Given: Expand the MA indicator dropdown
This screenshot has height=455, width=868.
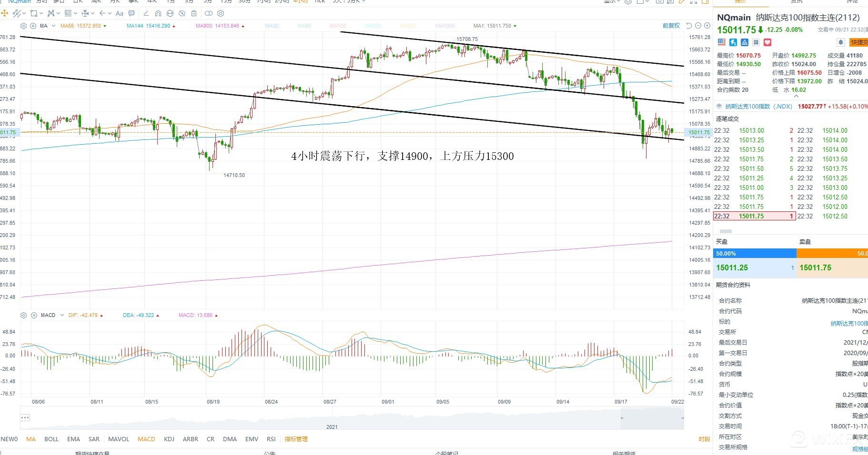Looking at the screenshot, I should coord(53,26).
